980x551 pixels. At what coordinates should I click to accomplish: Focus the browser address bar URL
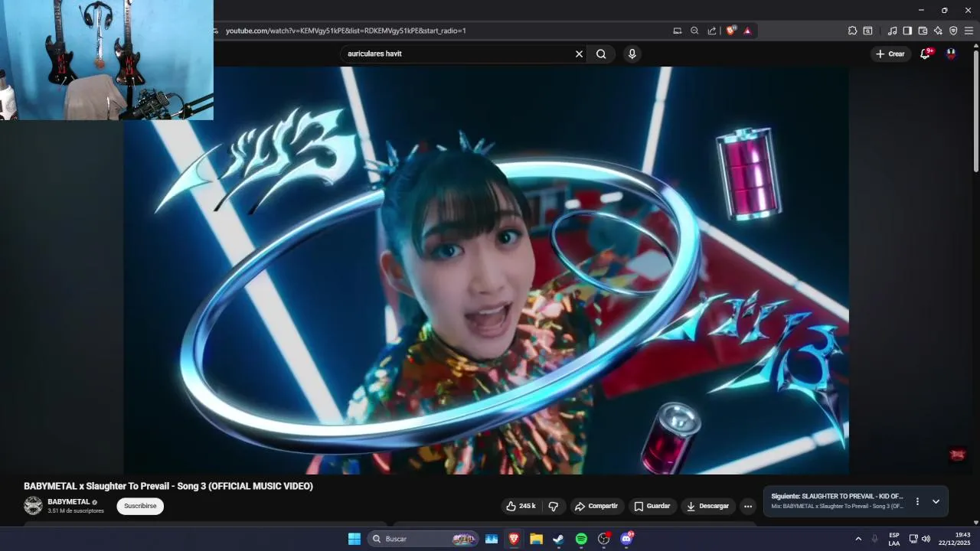point(346,31)
